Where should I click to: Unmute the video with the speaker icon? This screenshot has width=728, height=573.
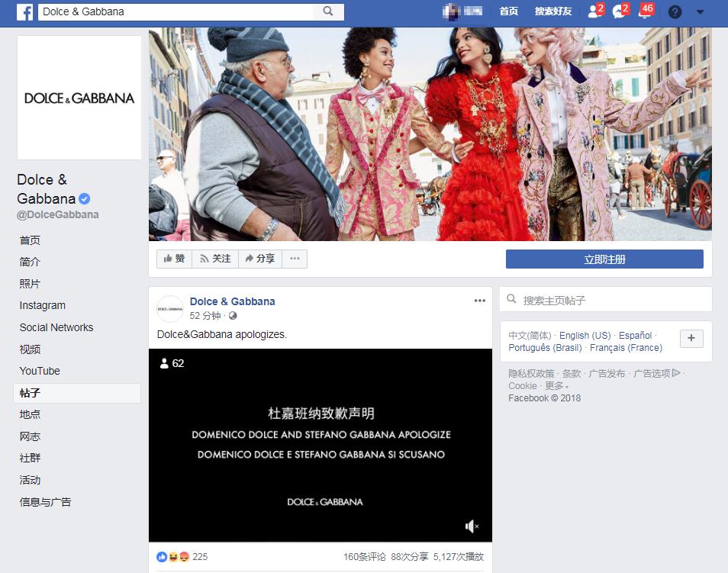pos(472,526)
